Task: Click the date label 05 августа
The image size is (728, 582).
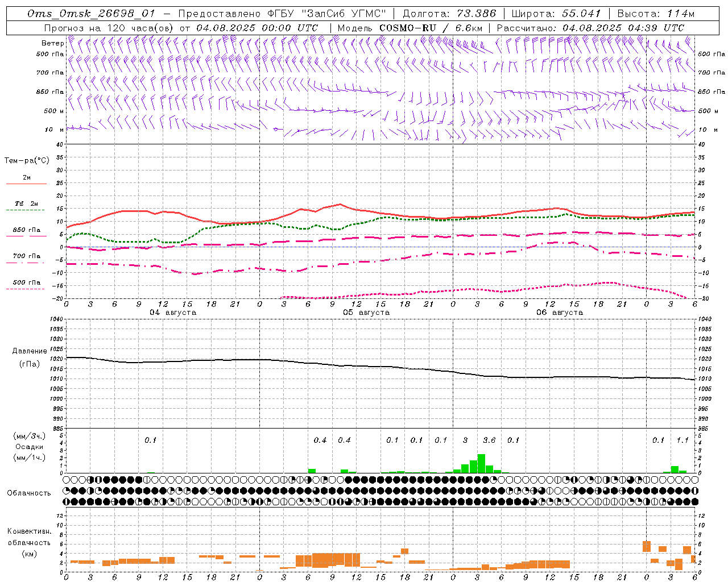Action: (x=366, y=312)
